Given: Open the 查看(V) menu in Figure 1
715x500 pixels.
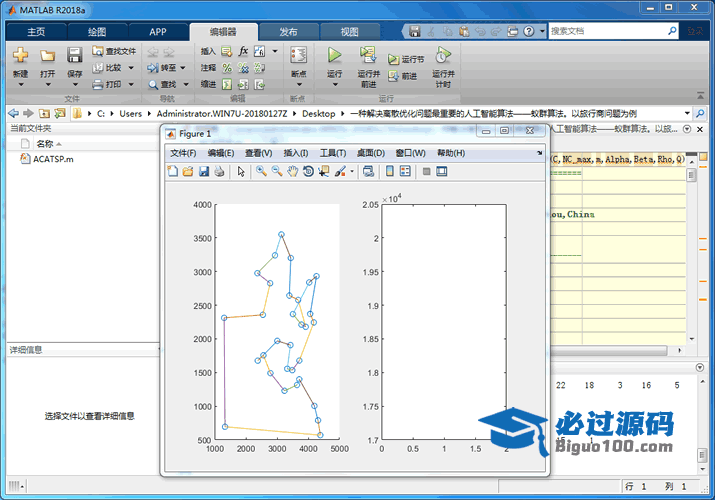Looking at the screenshot, I should tap(259, 153).
